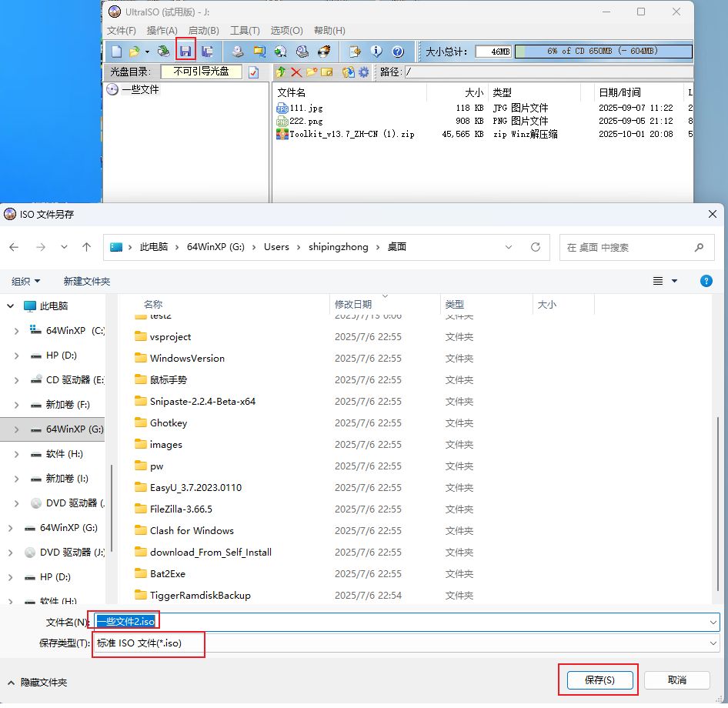728x708 pixels.
Task: Click the Save floppy disk toolbar icon
Action: [x=185, y=52]
